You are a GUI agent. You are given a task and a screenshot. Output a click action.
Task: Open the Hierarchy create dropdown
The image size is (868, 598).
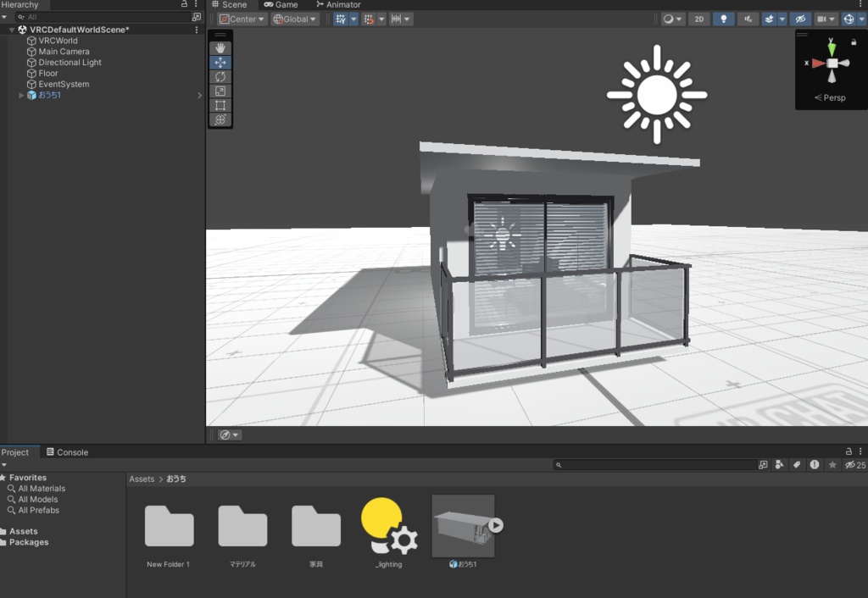tap(4, 17)
